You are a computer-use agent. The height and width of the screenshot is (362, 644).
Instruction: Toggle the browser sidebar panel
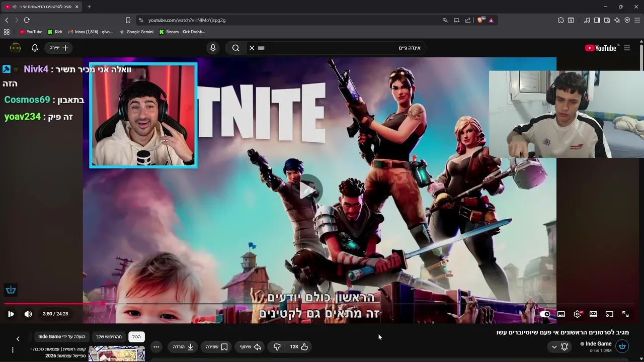597,20
